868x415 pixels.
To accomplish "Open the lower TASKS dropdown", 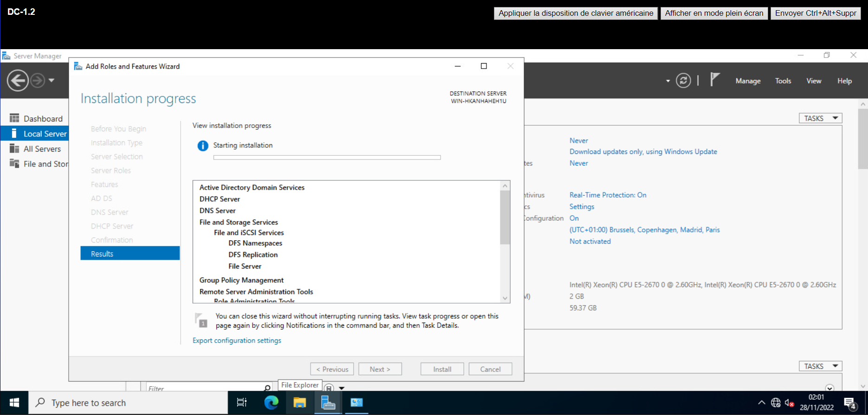I will (820, 366).
